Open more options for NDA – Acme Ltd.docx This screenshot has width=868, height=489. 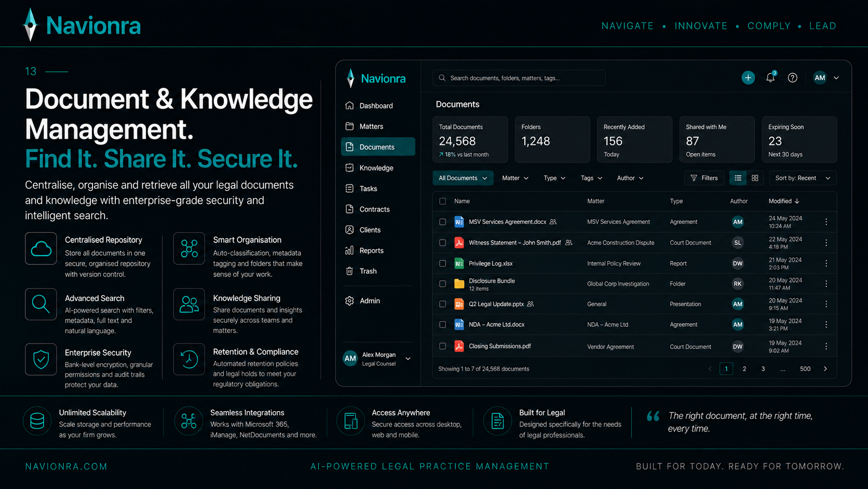(x=826, y=324)
